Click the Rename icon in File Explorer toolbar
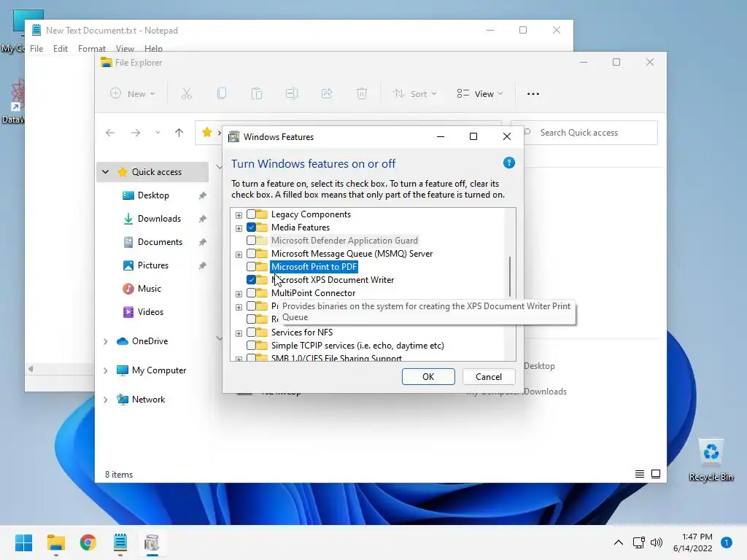This screenshot has width=747, height=560. click(x=292, y=94)
